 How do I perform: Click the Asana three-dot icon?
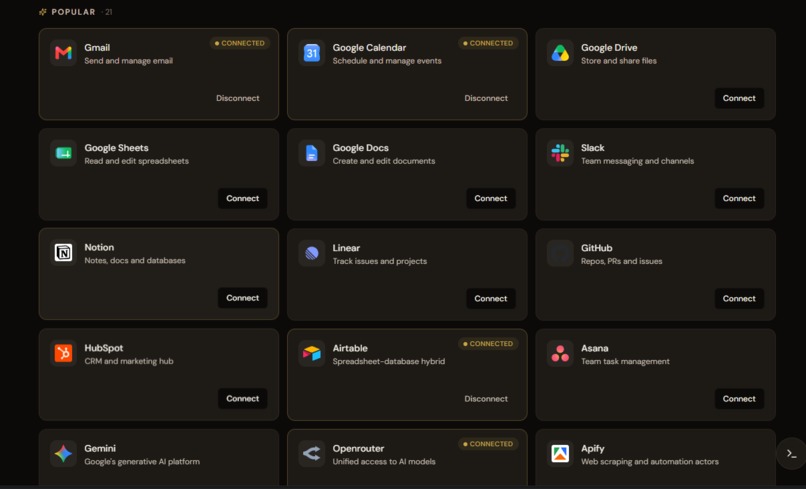pyautogui.click(x=560, y=354)
